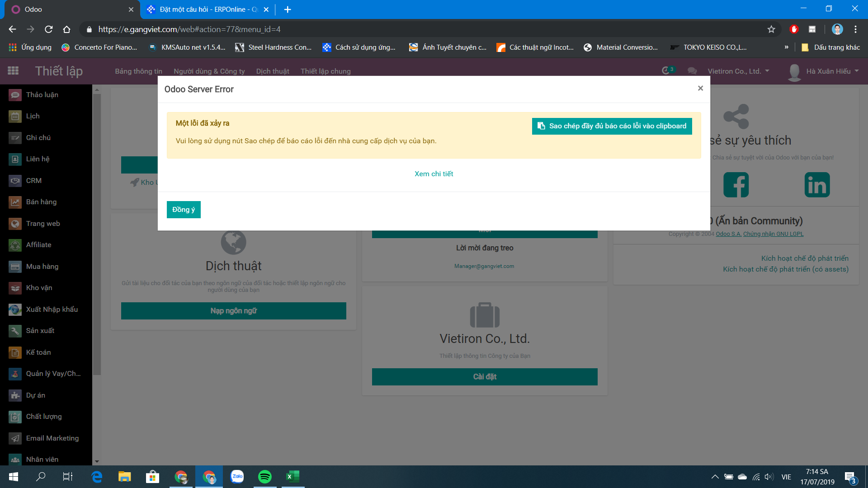Open Dịch thuật menu
868x488 pixels.
(x=273, y=71)
